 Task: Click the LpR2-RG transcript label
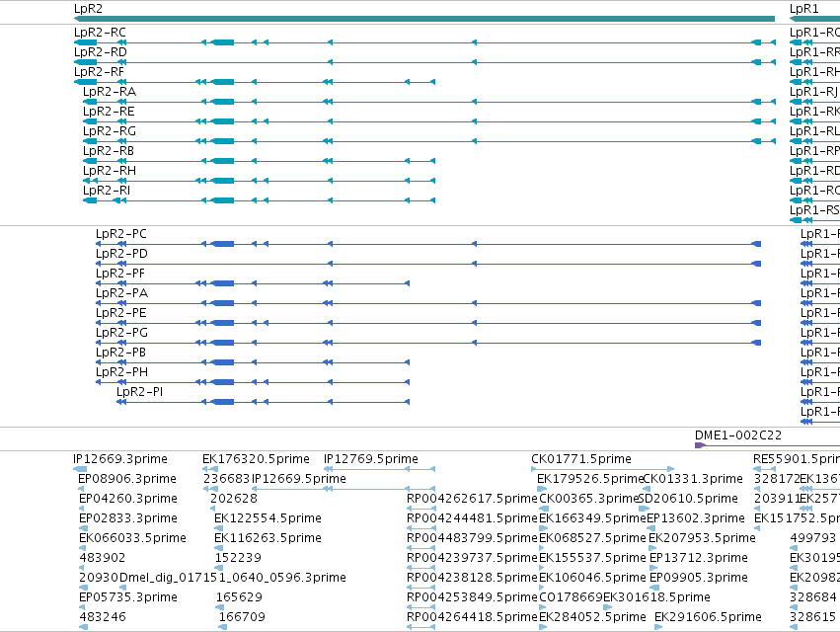point(110,131)
